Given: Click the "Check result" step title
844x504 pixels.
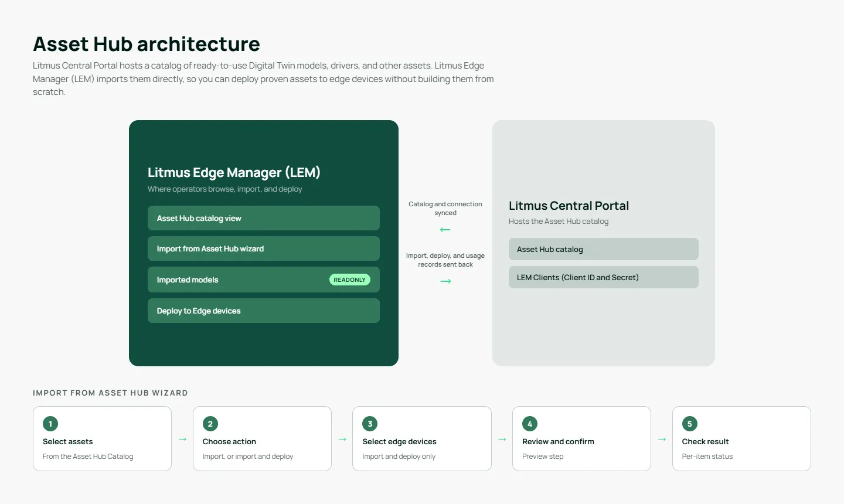Looking at the screenshot, I should [705, 441].
